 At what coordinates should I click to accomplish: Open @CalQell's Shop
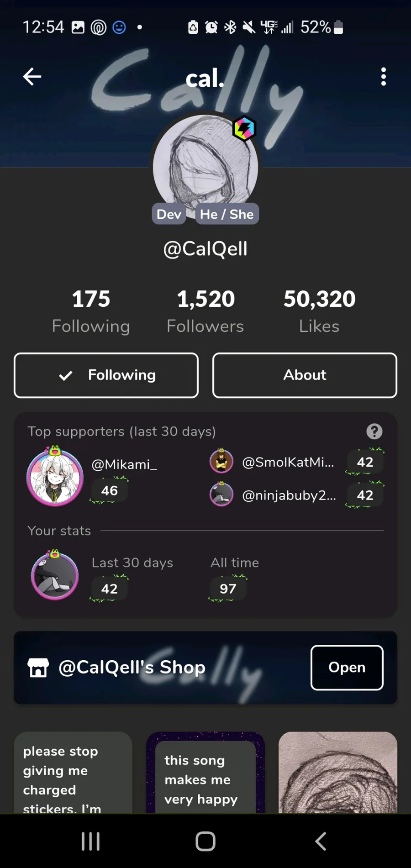click(x=347, y=668)
